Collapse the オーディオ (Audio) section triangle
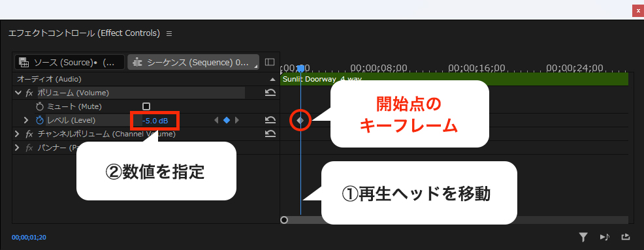Image resolution: width=644 pixels, height=250 pixels. [273, 79]
